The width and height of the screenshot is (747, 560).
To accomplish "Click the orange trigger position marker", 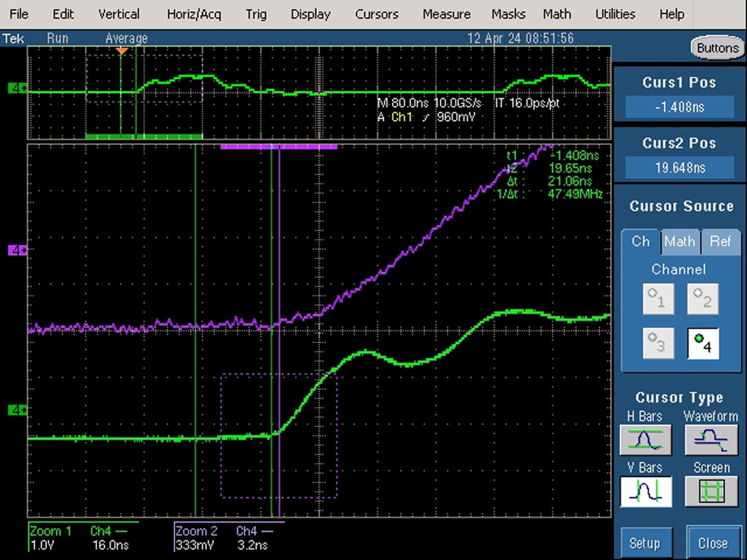I will tap(122, 51).
